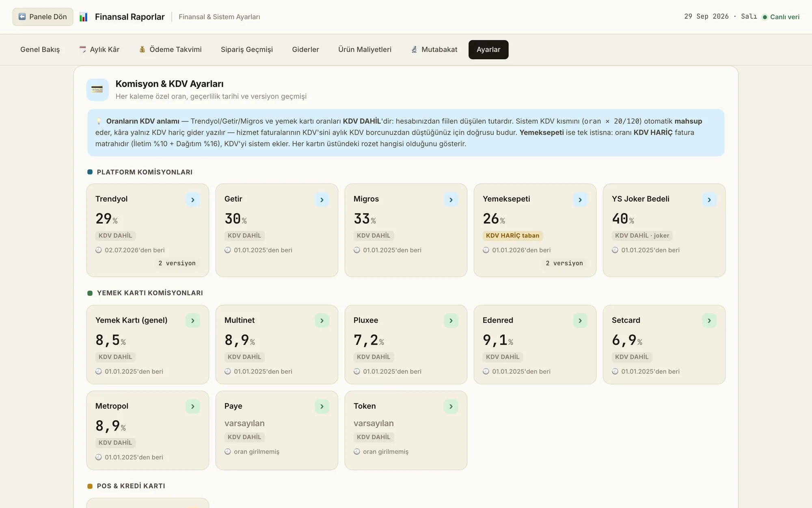This screenshot has width=812, height=508.
Task: Click the KDV DAHİL · joker badge
Action: pos(642,236)
